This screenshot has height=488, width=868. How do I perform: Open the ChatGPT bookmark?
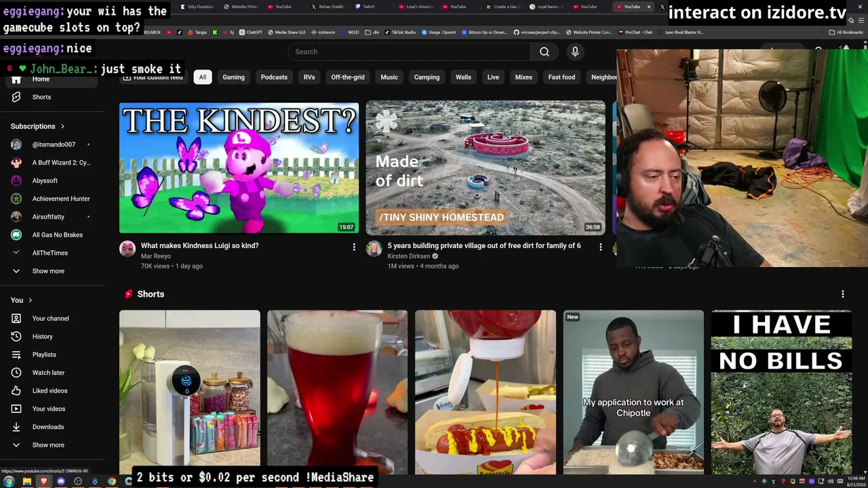tap(250, 33)
